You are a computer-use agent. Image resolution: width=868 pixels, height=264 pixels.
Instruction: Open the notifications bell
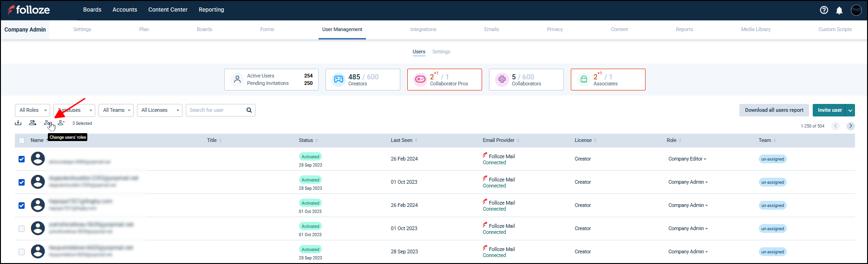click(839, 10)
